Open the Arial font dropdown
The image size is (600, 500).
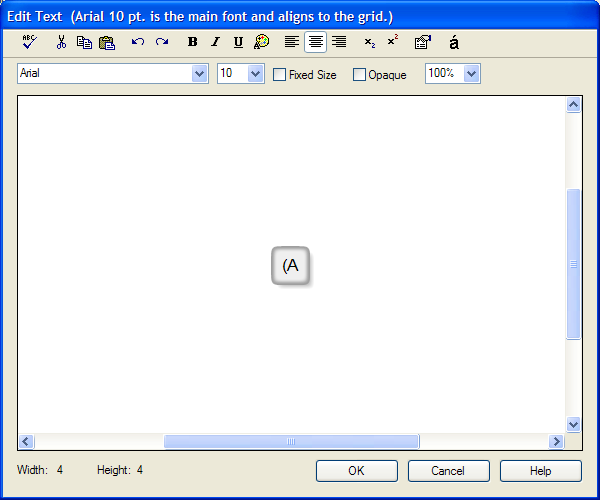click(198, 74)
